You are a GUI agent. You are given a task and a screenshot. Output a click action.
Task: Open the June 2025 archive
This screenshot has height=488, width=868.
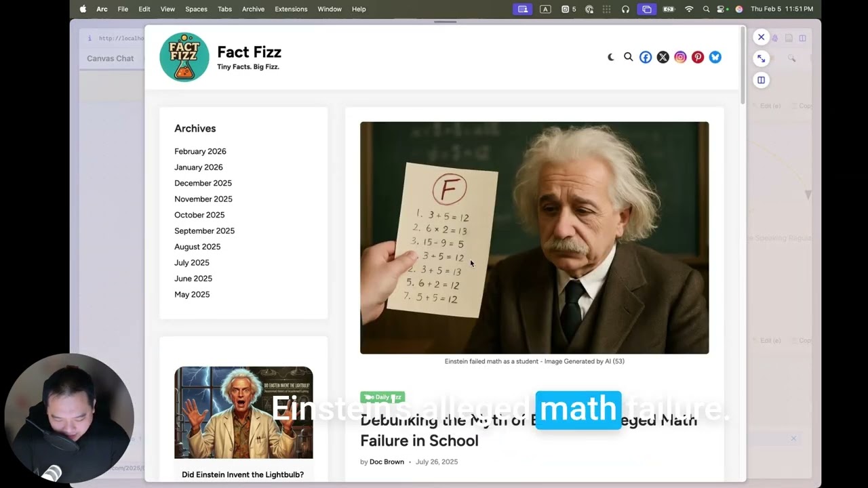click(193, 279)
